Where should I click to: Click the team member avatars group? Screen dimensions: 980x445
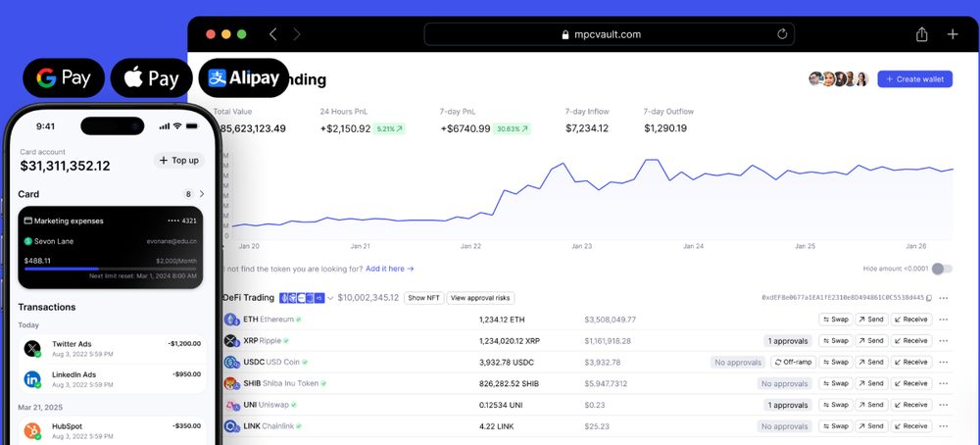(x=839, y=78)
